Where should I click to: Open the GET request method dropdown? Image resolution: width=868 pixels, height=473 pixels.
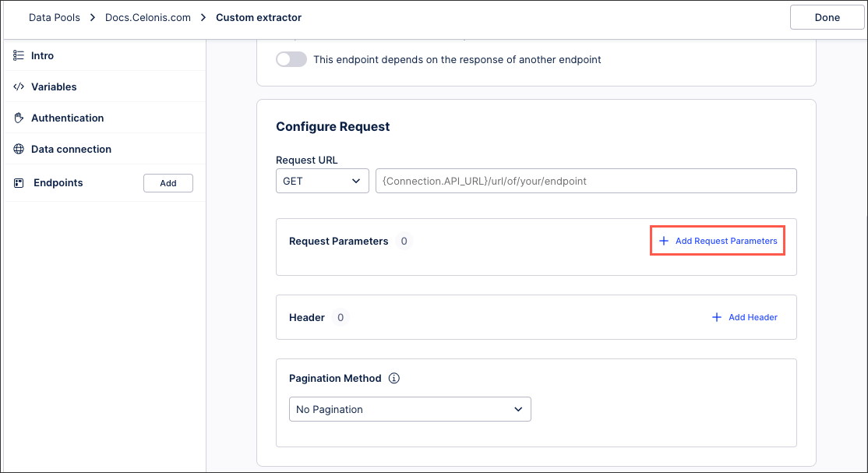click(323, 181)
